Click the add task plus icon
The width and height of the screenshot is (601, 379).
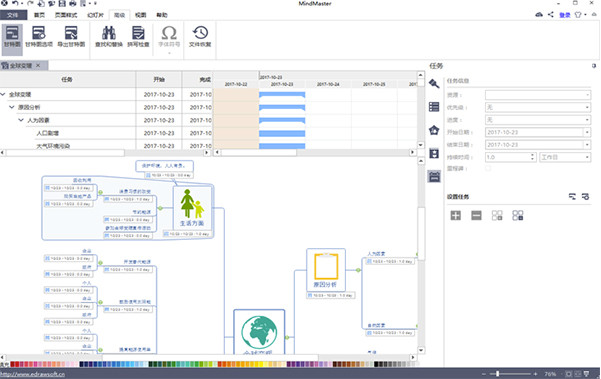pyautogui.click(x=456, y=215)
